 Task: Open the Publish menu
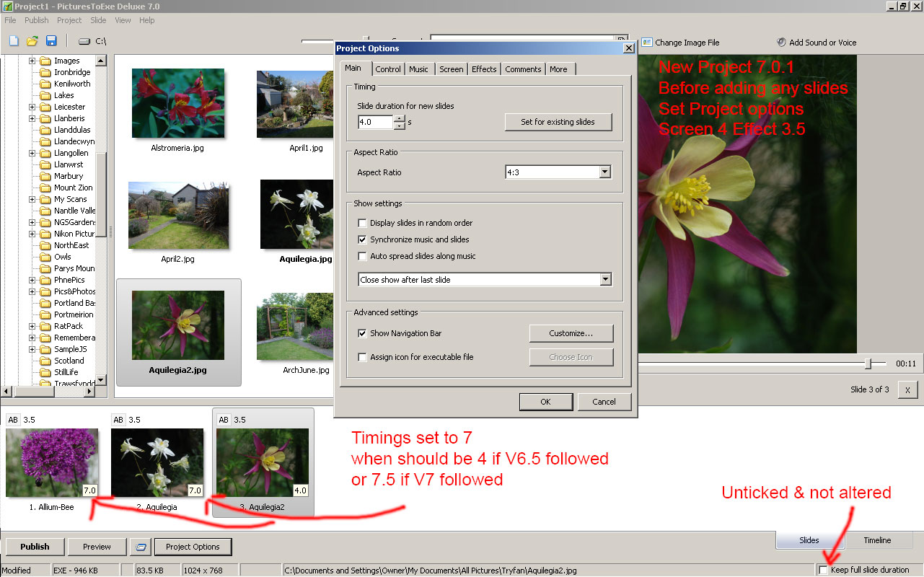click(x=37, y=20)
